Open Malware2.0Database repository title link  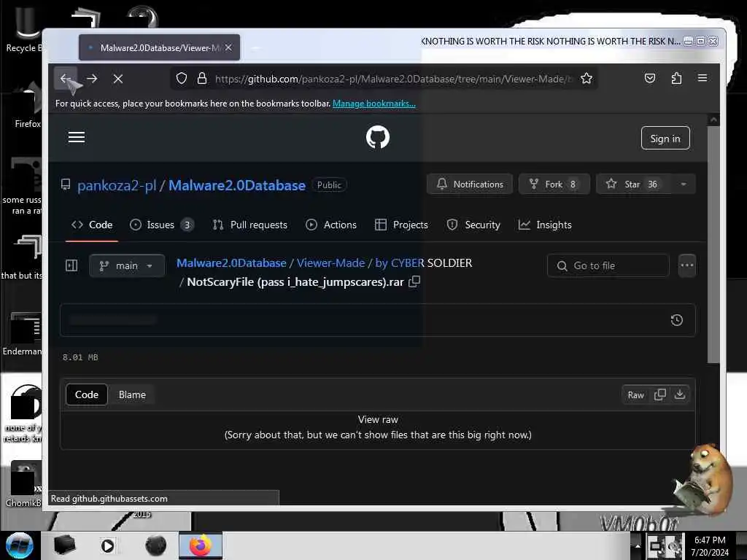237,185
